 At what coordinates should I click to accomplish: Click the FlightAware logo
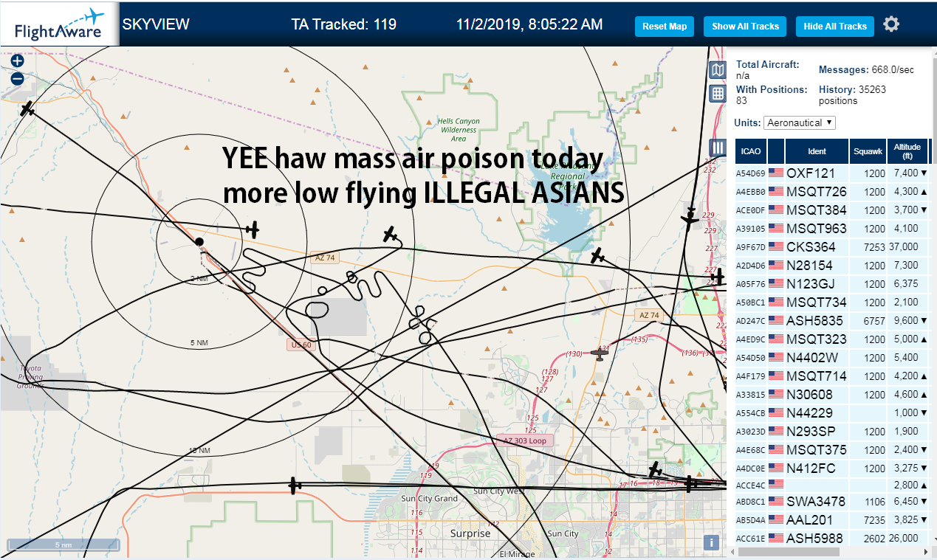coord(61,24)
